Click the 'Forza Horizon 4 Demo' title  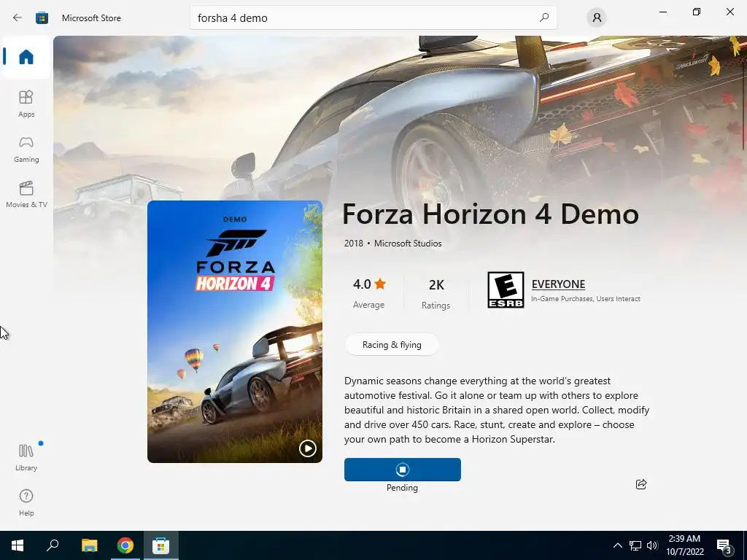490,214
